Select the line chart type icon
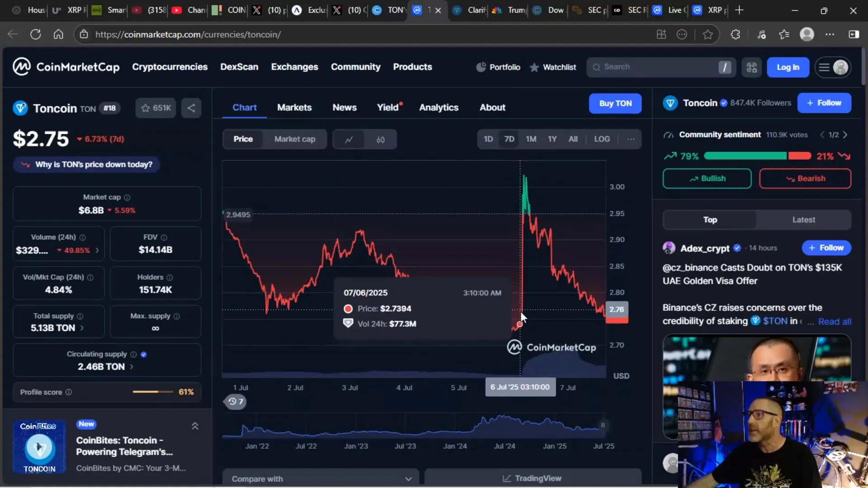Image resolution: width=868 pixels, height=488 pixels. point(349,139)
